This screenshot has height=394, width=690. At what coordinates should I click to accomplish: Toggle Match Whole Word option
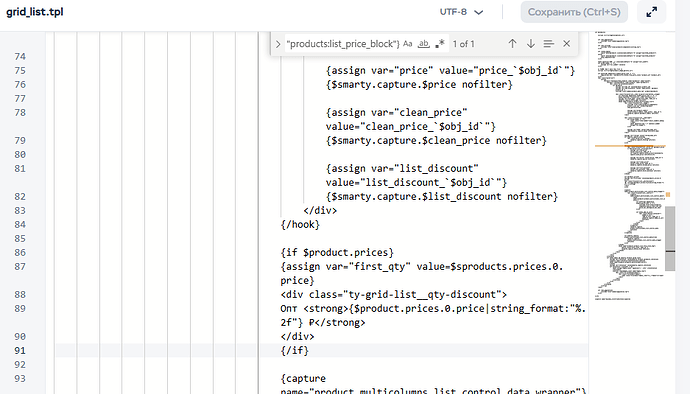point(423,44)
